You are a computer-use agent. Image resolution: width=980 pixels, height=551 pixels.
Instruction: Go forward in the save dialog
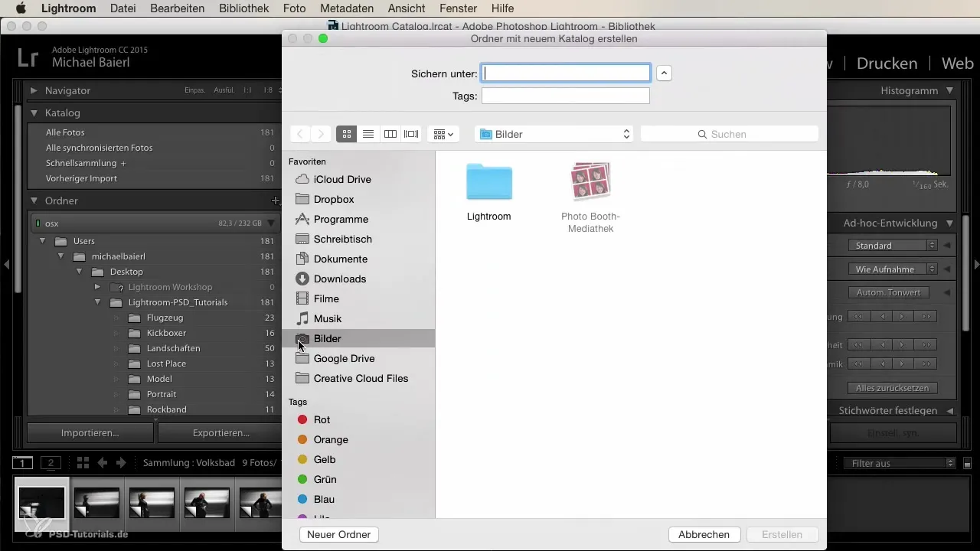pyautogui.click(x=322, y=134)
